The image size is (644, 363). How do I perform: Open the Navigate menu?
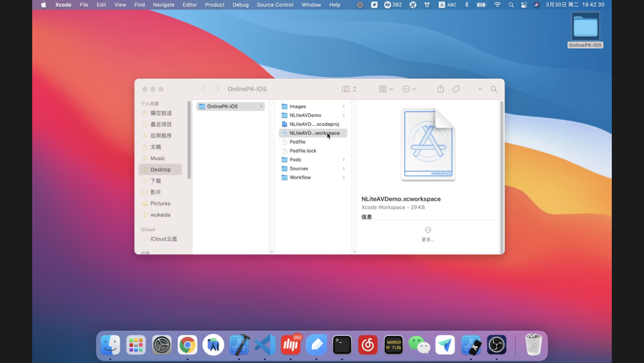[163, 5]
